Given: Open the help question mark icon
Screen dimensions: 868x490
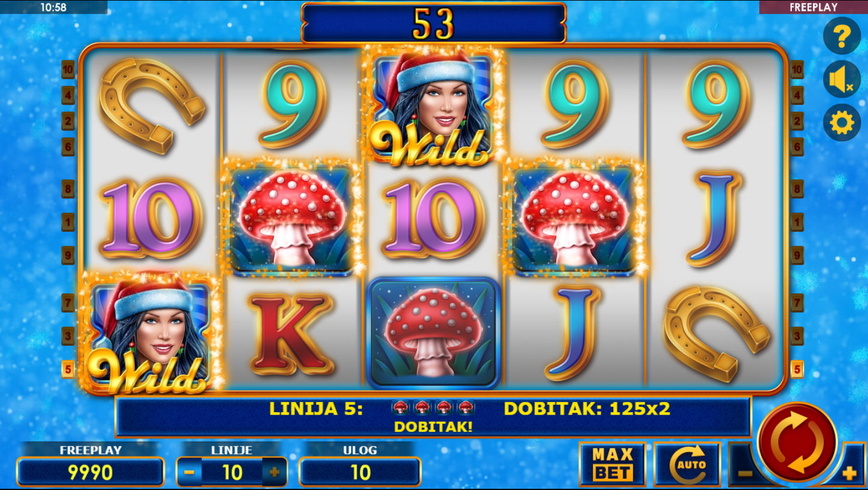Looking at the screenshot, I should [x=842, y=36].
